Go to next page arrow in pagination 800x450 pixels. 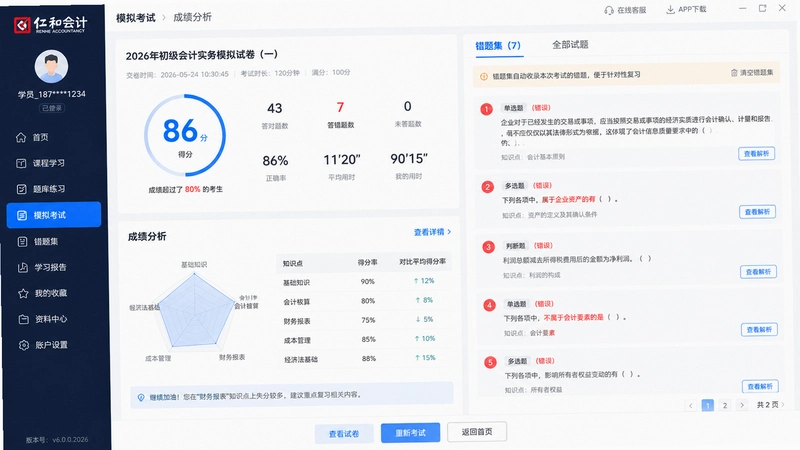click(x=742, y=405)
